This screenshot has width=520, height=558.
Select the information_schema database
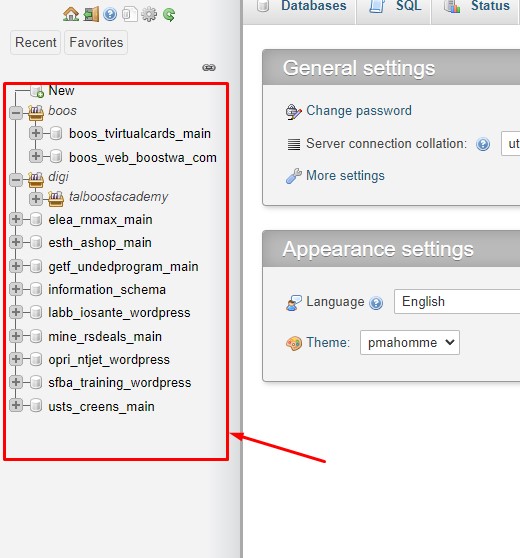click(107, 289)
